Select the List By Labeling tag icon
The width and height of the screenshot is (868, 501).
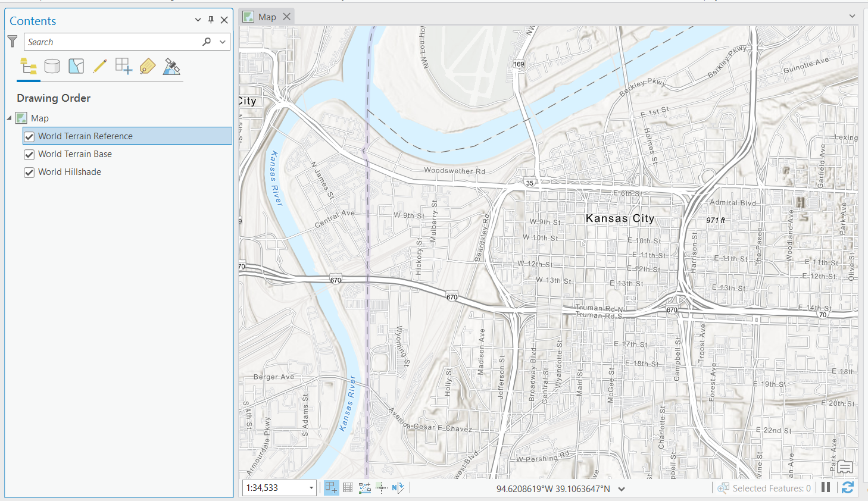click(x=148, y=66)
